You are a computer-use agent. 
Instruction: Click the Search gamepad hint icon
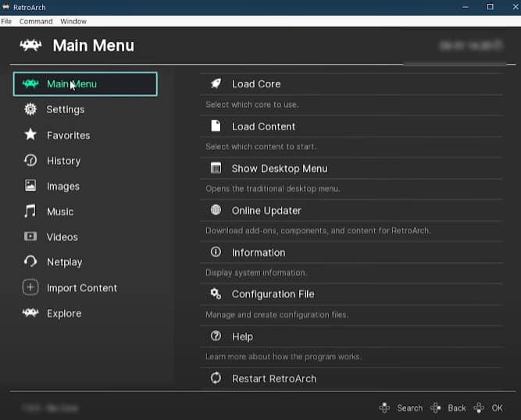[384, 408]
